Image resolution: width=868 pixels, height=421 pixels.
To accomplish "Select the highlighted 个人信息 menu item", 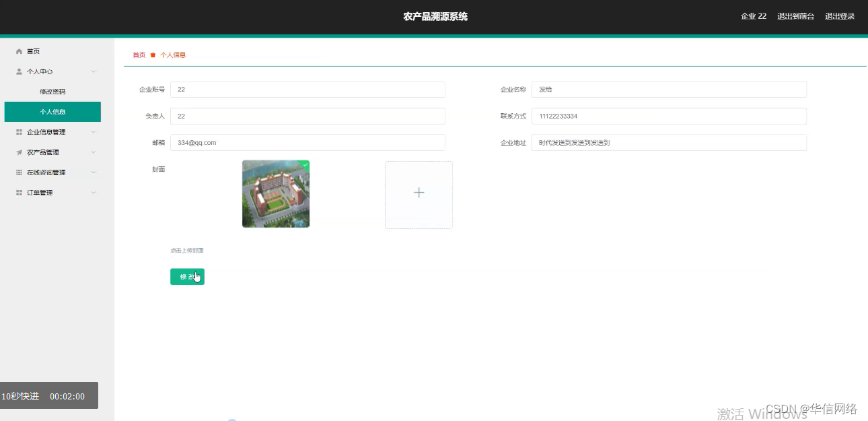I will pyautogui.click(x=52, y=111).
